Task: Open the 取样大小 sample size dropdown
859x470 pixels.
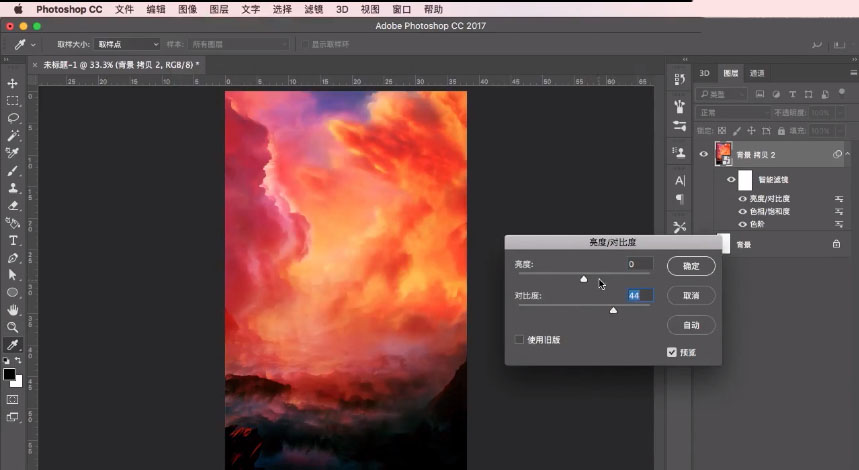Action: click(127, 44)
